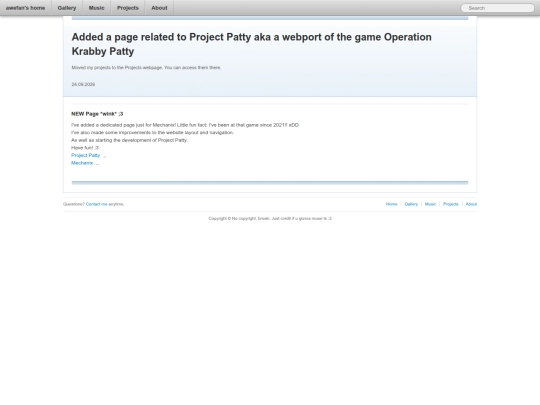Go to Home via footer link
540x405 pixels.
(x=391, y=204)
